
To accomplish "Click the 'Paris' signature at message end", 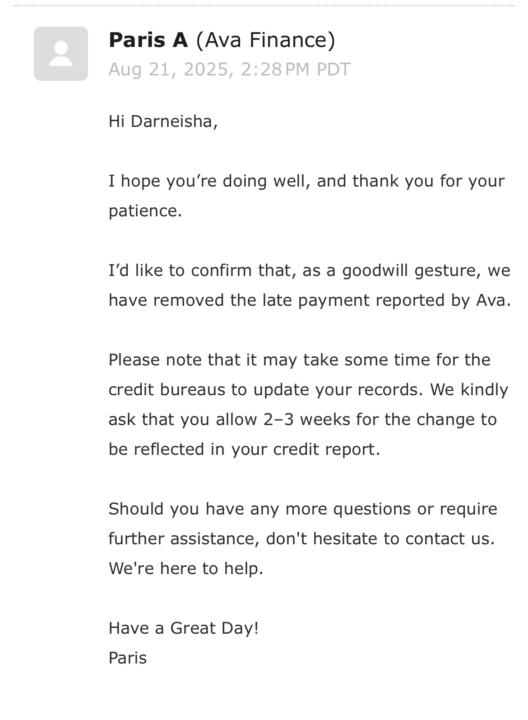I will (128, 658).
